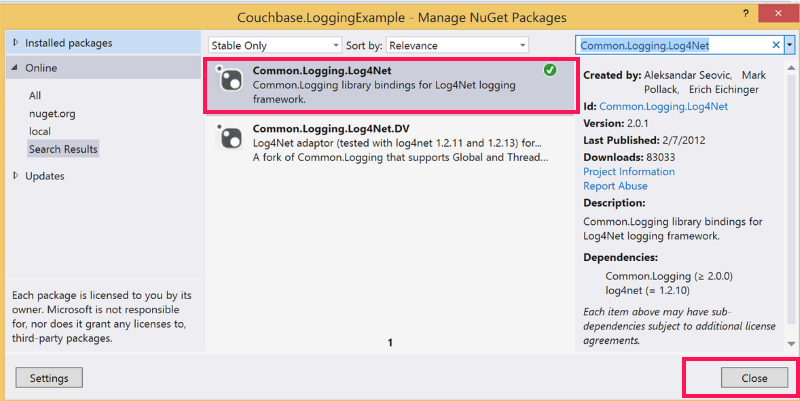The image size is (800, 401).
Task: Open the Common.Logging.Log4Net Id link
Action: pyautogui.click(x=663, y=106)
